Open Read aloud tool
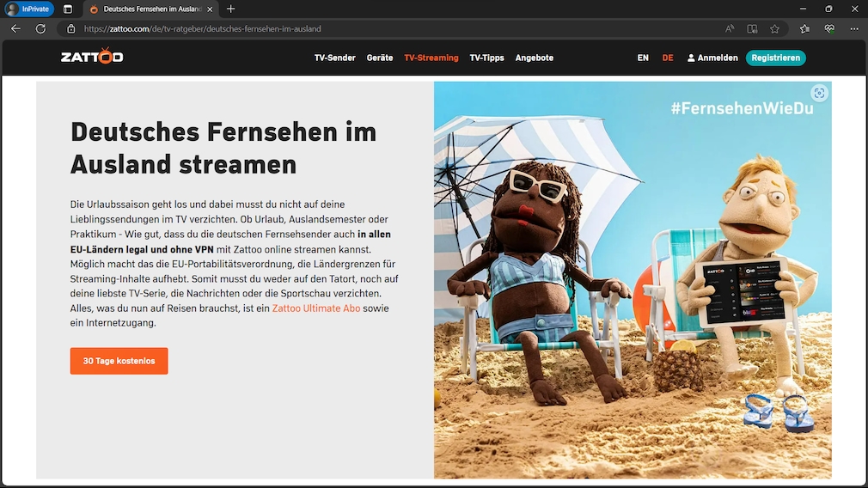This screenshot has height=488, width=868. pyautogui.click(x=730, y=28)
